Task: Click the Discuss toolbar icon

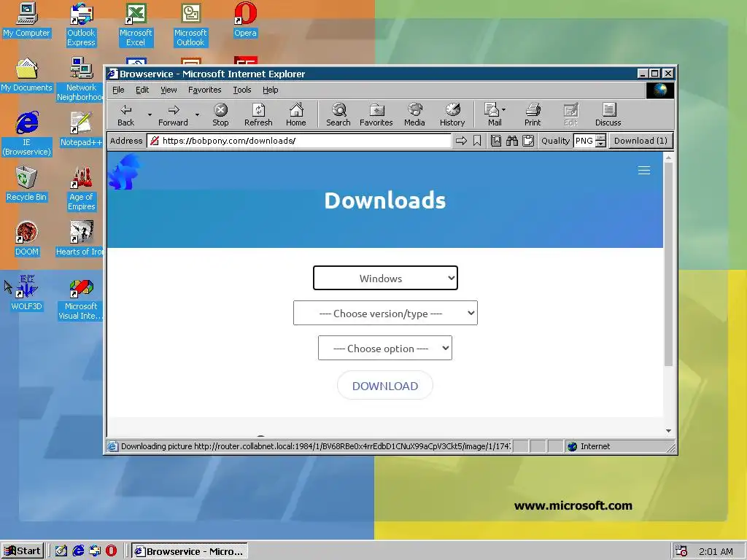Action: pyautogui.click(x=608, y=114)
